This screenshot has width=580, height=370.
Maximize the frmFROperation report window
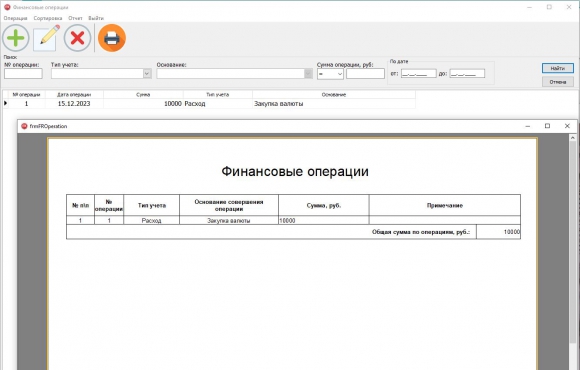coord(547,126)
